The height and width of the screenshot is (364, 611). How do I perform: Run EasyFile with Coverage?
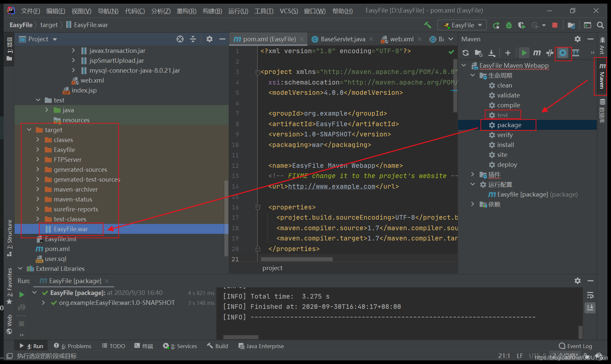[x=522, y=25]
